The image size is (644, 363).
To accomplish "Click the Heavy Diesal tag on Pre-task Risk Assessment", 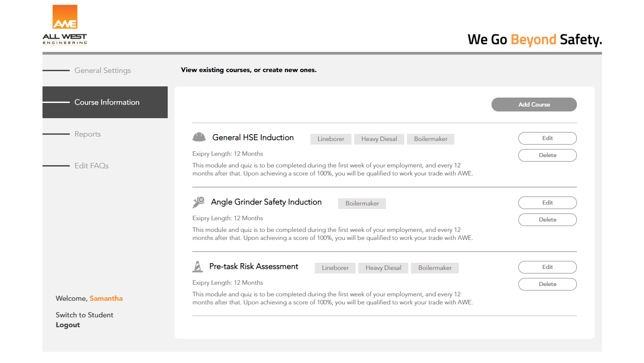I will click(x=383, y=268).
